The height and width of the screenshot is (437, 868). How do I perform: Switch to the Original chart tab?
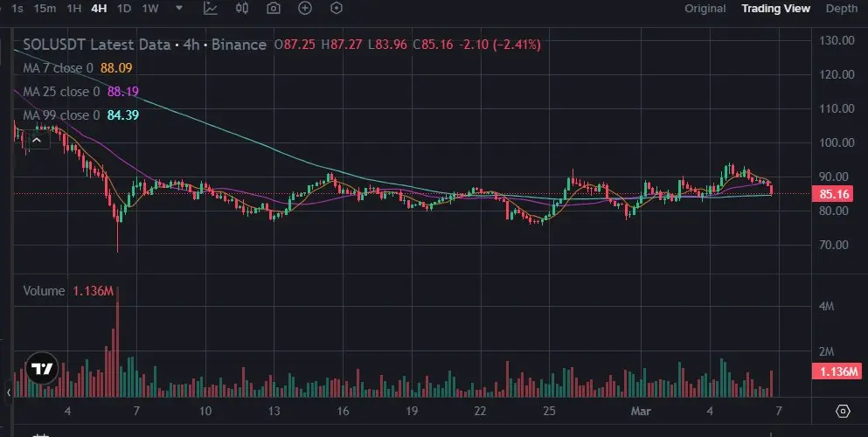(x=705, y=9)
